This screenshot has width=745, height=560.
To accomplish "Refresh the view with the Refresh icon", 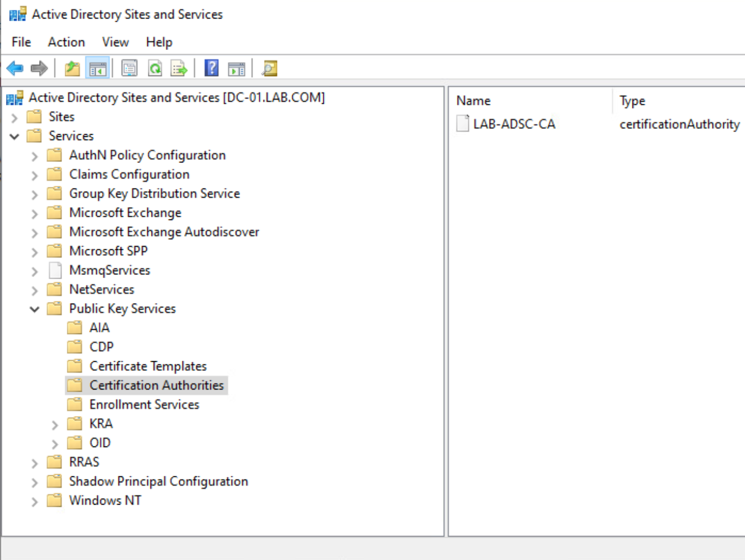I will tap(154, 67).
